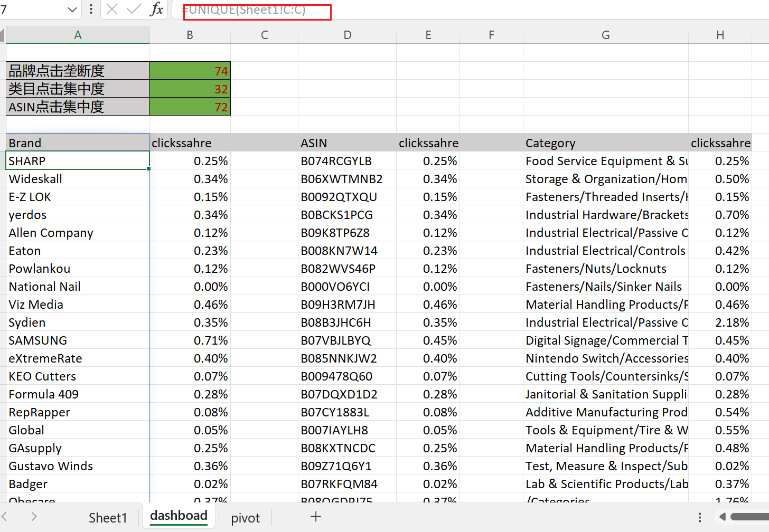
Task: Select the Category header cell
Action: coord(606,142)
